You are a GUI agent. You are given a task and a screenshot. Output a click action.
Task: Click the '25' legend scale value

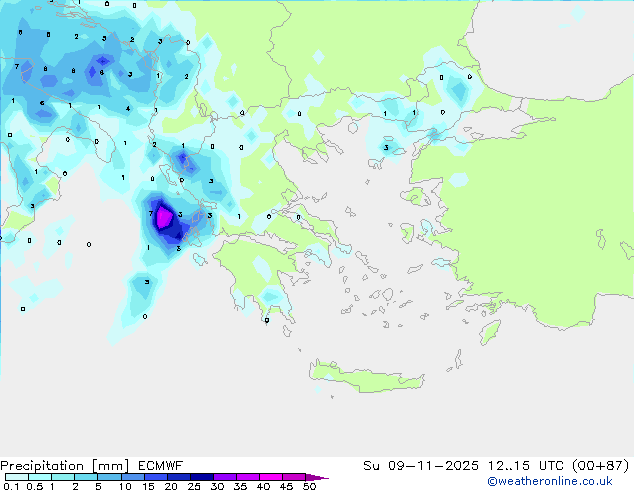194,486
